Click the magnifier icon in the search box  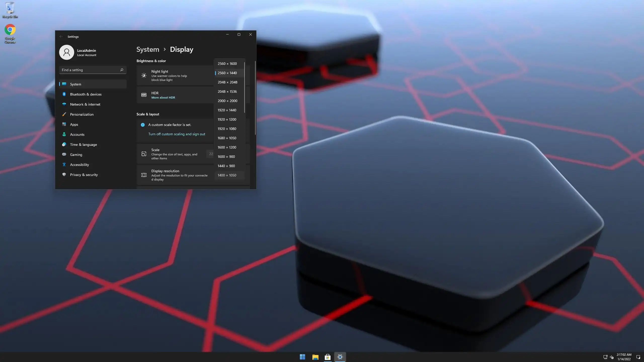122,70
